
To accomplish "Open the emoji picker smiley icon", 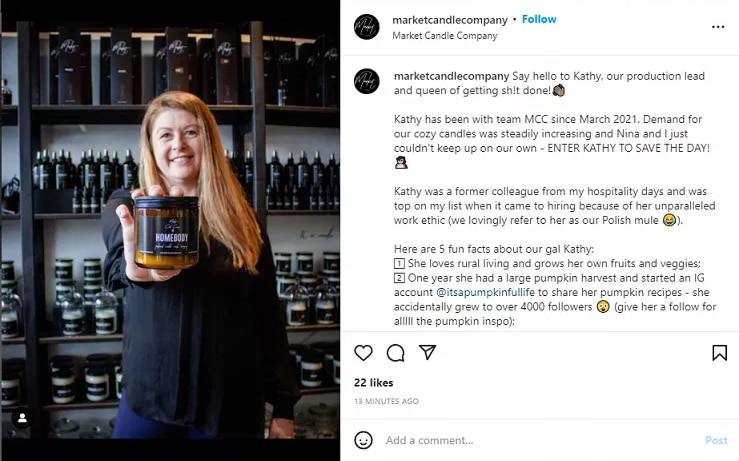I will click(363, 440).
